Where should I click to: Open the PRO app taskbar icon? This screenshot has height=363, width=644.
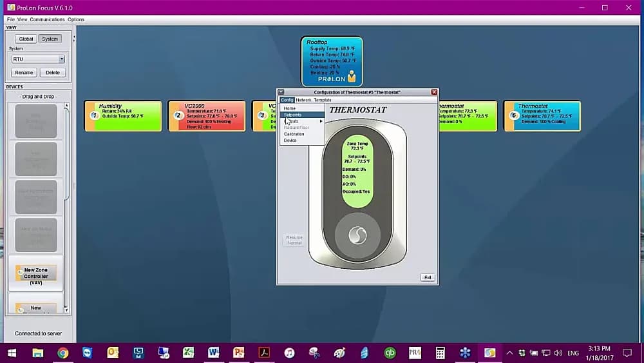coord(415,353)
